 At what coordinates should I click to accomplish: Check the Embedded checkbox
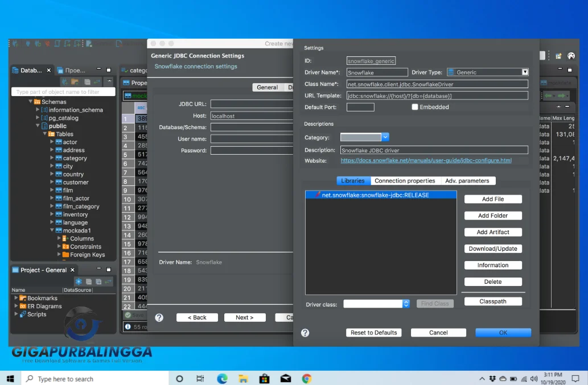(415, 107)
